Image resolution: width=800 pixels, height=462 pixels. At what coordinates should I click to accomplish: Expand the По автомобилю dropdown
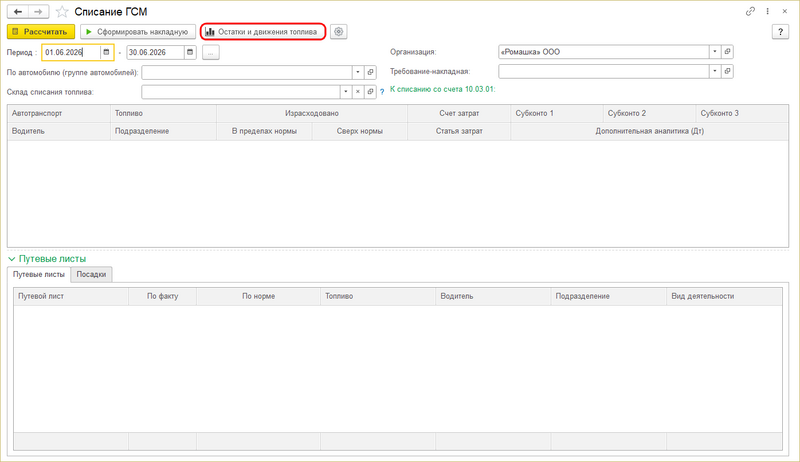[x=358, y=72]
